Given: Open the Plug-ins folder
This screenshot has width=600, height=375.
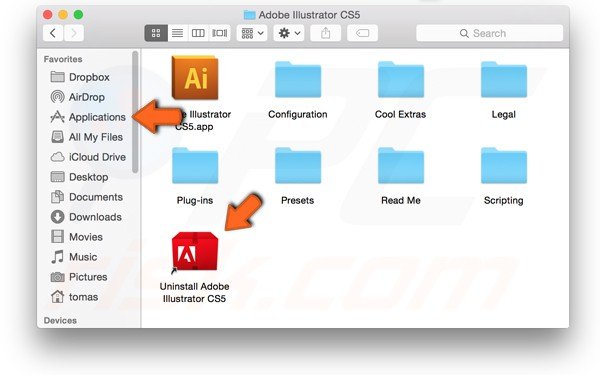Looking at the screenshot, I should [195, 166].
